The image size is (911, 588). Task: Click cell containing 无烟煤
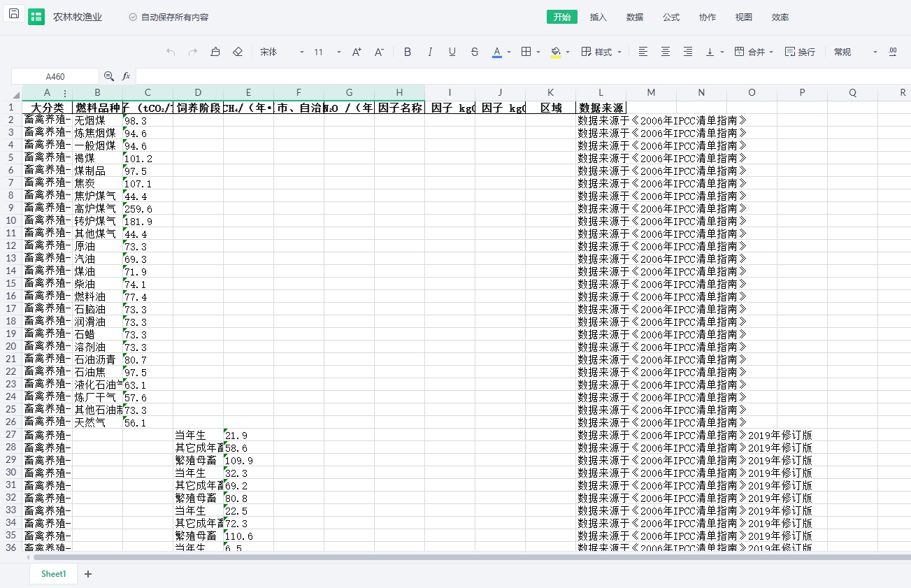[97, 120]
